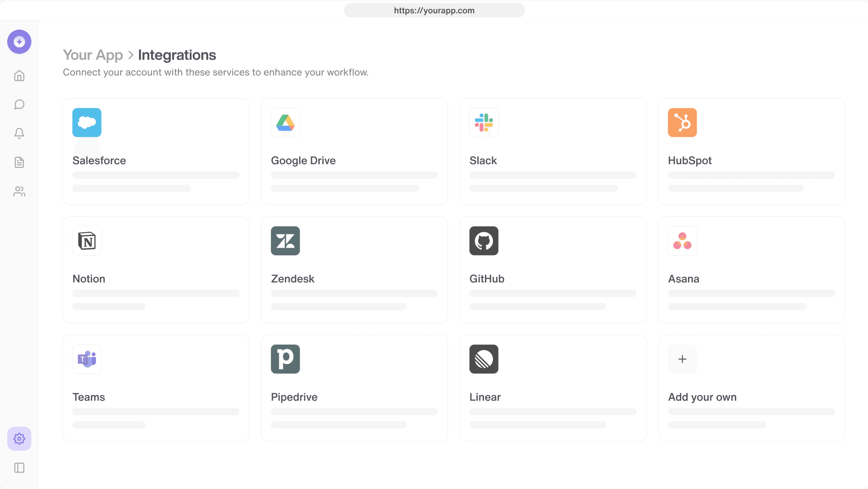Click the Asana three-dot icon
Image resolution: width=868 pixels, height=489 pixels.
[x=682, y=241]
